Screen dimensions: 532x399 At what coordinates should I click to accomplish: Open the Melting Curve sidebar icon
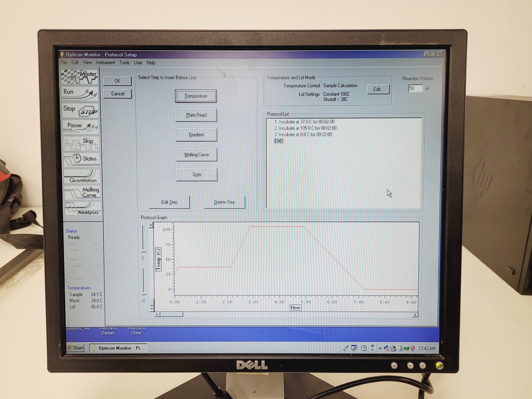coord(83,192)
